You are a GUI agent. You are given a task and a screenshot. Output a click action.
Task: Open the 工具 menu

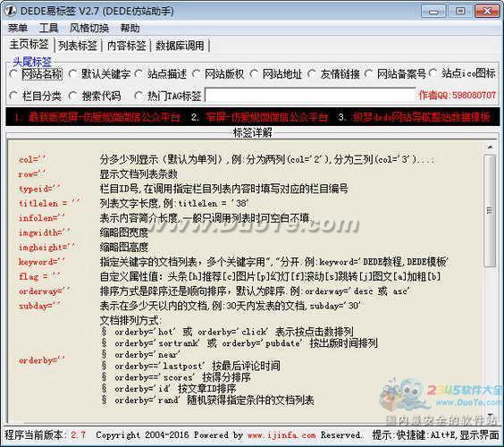48,29
